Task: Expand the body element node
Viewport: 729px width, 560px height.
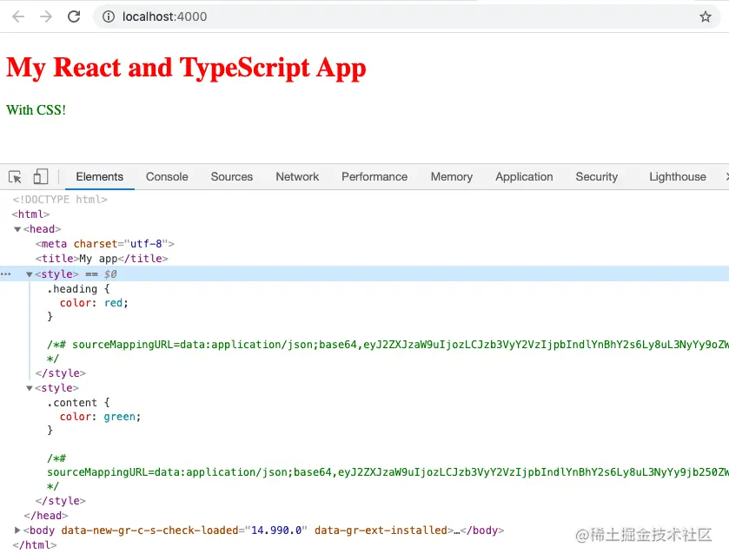Action: tap(17, 530)
